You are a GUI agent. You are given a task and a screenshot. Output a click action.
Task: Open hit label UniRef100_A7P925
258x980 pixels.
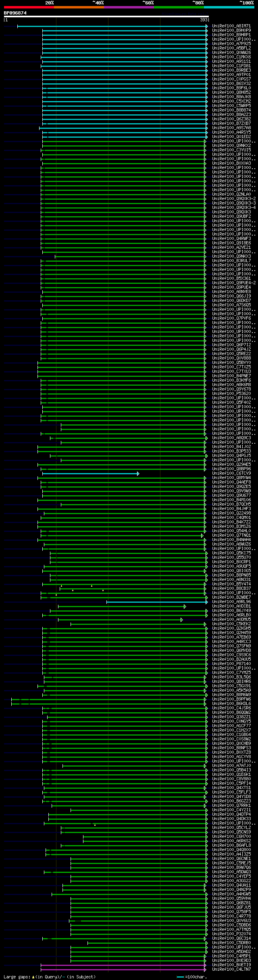(231, 44)
